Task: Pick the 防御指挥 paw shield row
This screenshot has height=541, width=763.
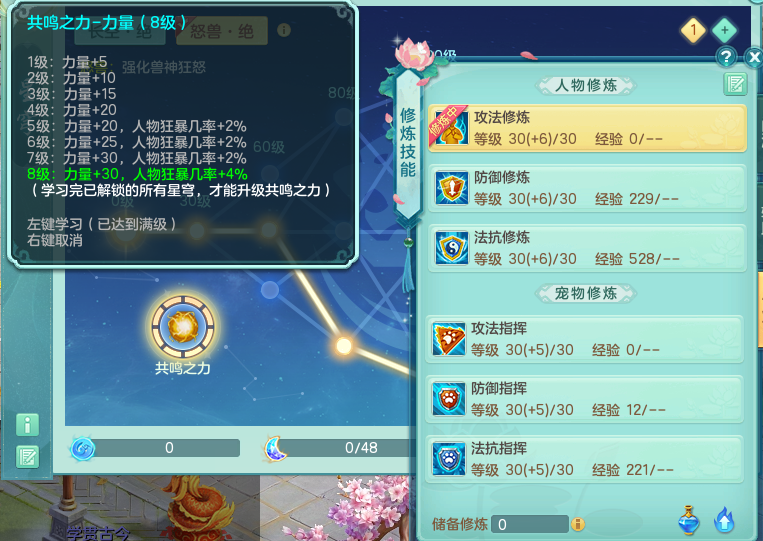Action: click(584, 399)
